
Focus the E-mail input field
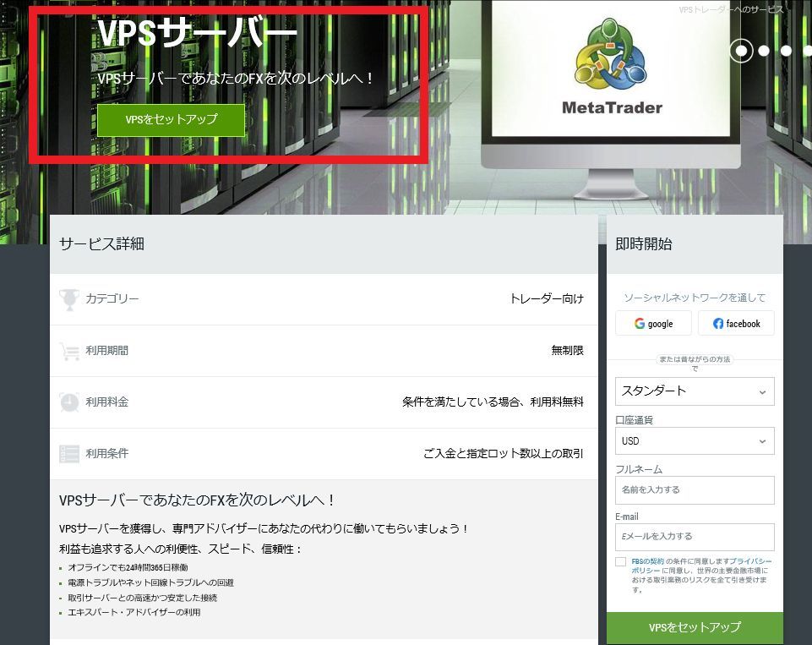[695, 537]
